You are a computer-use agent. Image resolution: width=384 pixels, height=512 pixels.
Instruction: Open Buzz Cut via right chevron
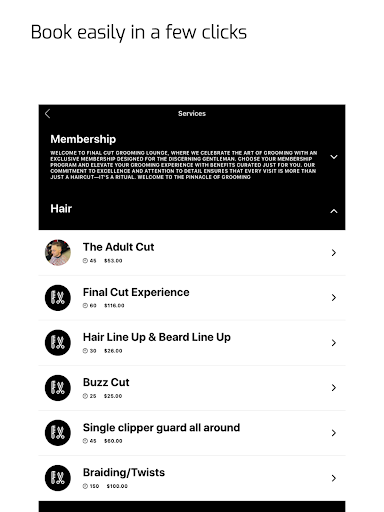(334, 388)
